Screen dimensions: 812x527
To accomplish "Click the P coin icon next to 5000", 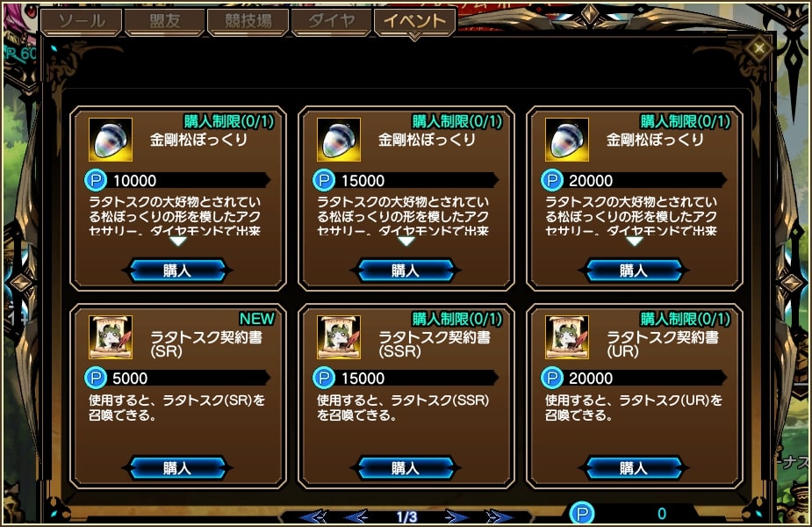I will [96, 378].
